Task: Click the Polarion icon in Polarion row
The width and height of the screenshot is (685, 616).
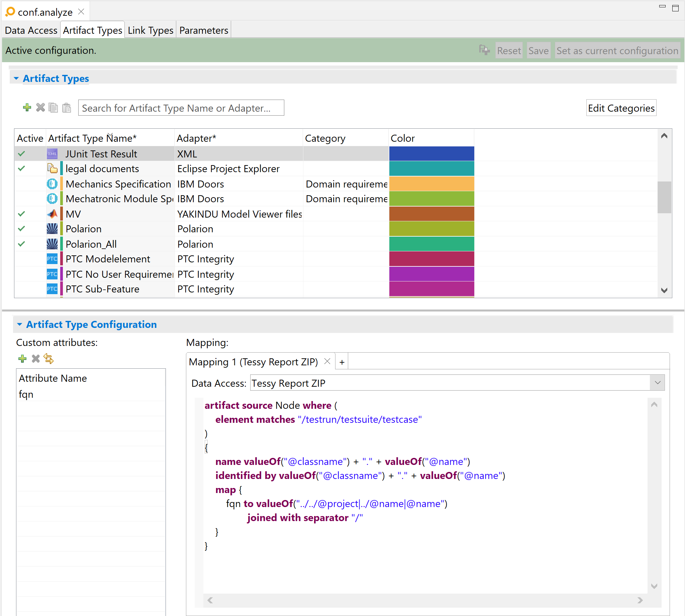Action: (52, 229)
